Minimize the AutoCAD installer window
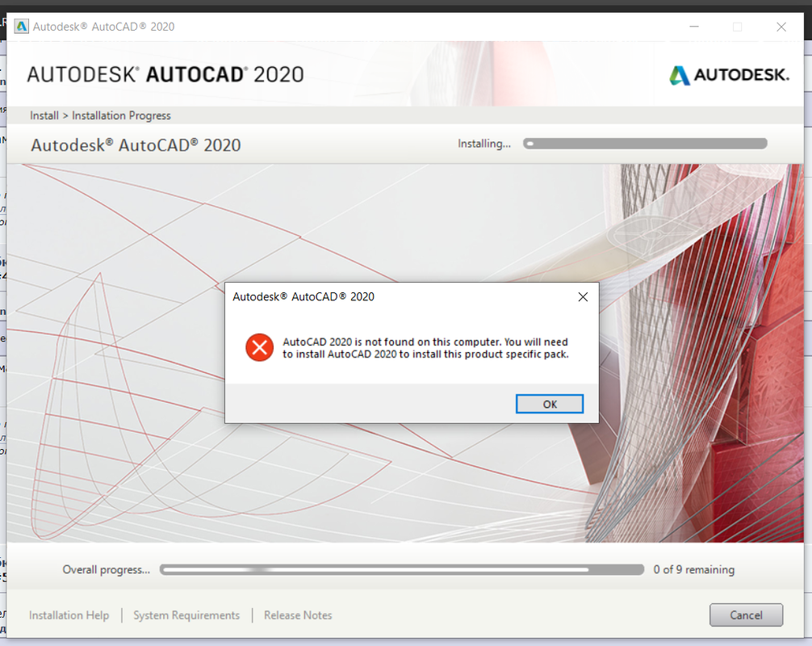Screen dimensions: 812x646 [x=694, y=27]
